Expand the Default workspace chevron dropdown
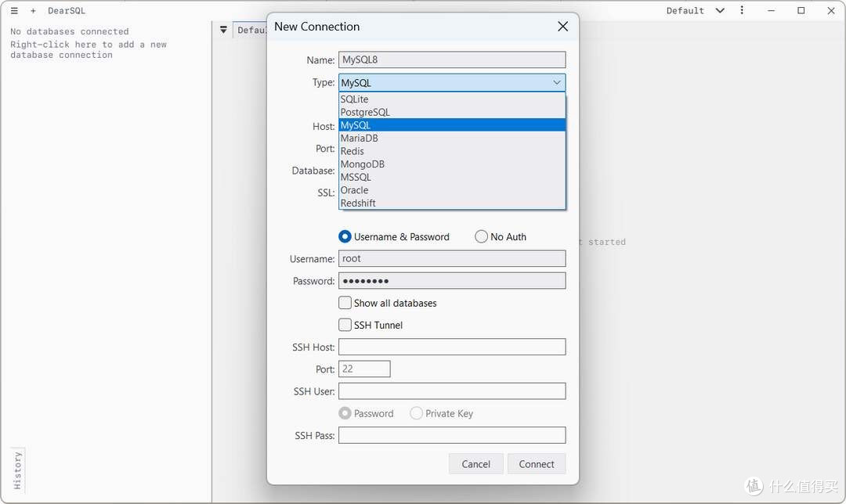 [720, 10]
